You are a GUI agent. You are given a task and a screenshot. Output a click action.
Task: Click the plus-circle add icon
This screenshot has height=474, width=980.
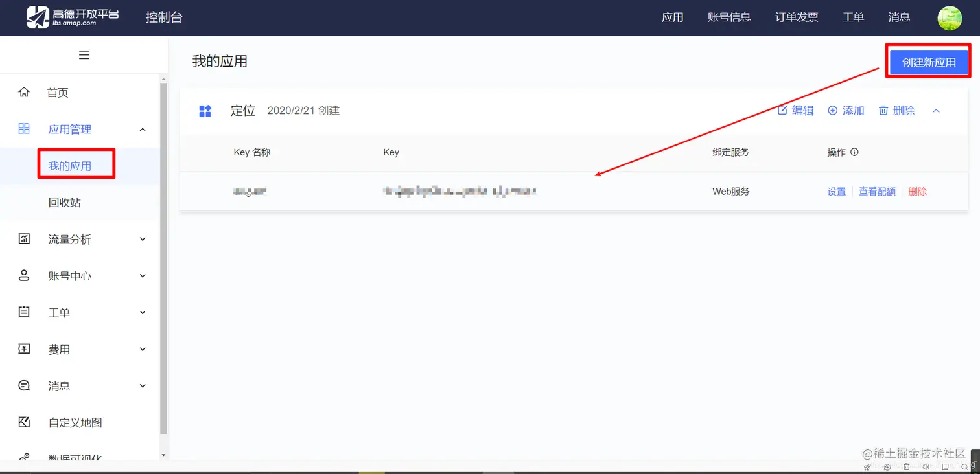tap(833, 111)
